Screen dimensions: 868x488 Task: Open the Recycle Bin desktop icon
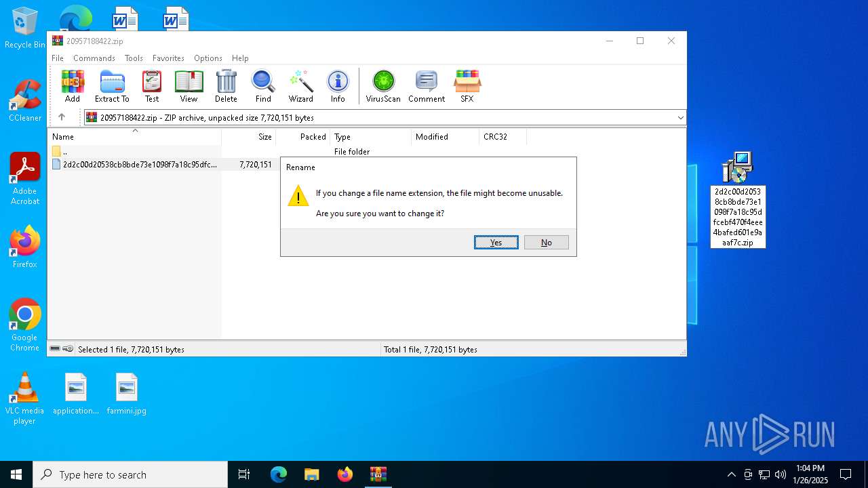click(x=24, y=28)
